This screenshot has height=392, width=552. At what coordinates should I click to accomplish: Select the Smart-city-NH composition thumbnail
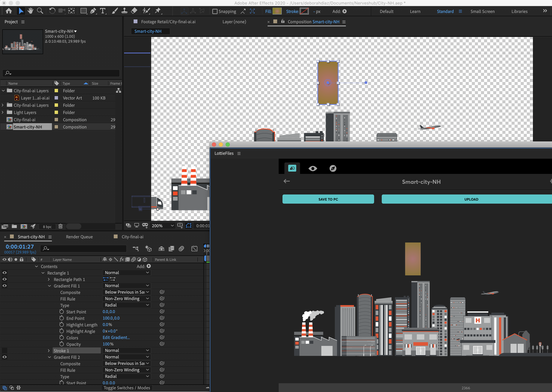tap(23, 42)
